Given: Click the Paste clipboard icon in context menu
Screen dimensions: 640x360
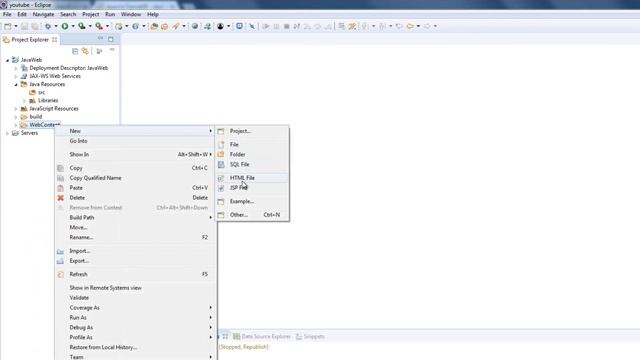Looking at the screenshot, I should point(60,188).
